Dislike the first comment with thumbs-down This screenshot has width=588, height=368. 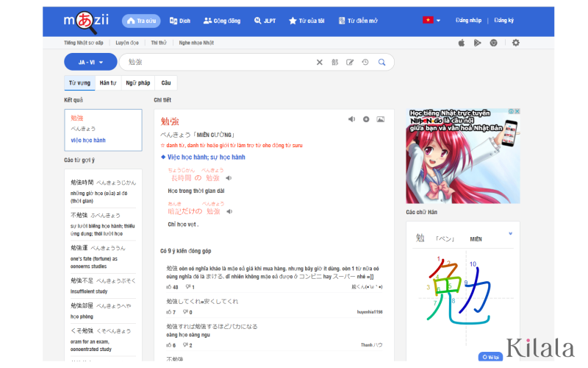(188, 286)
